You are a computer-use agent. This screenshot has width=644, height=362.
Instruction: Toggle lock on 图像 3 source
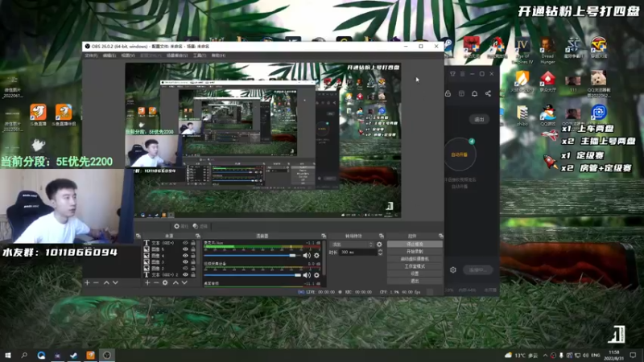[x=193, y=262]
